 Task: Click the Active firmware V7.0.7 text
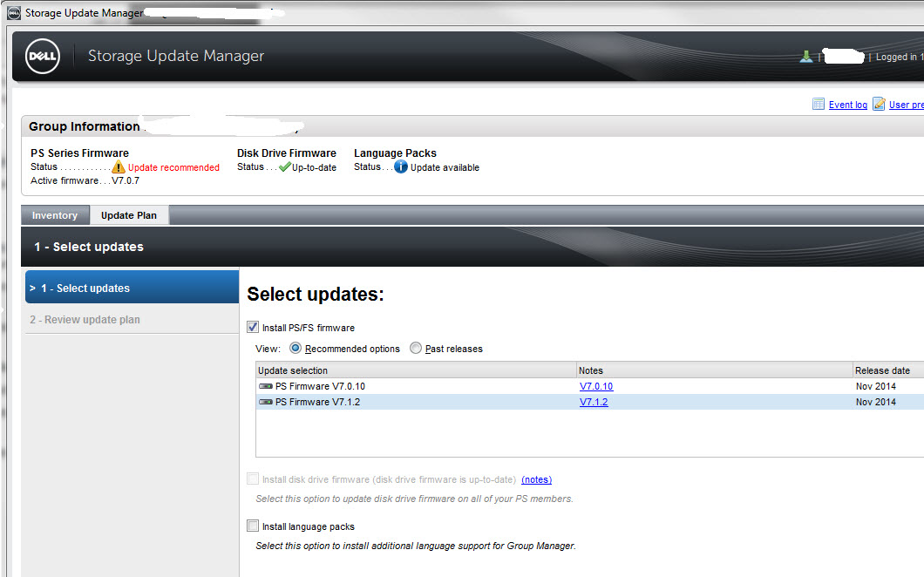(x=85, y=180)
